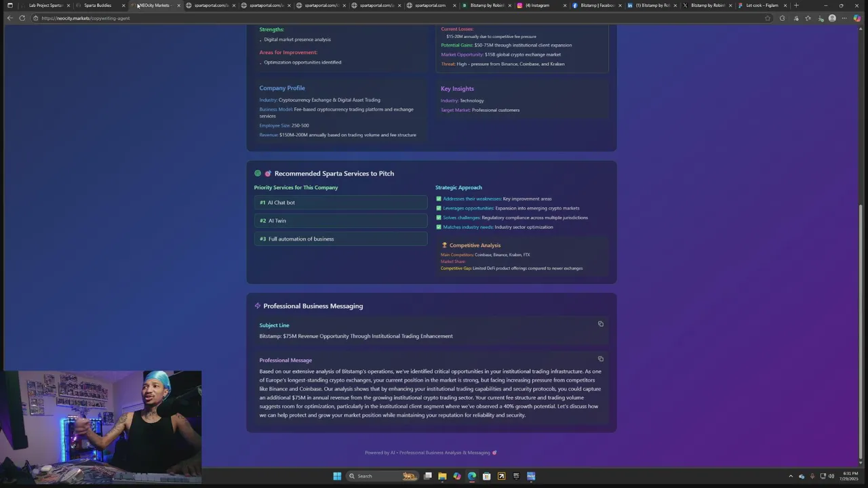Screen dimensions: 868x488
Task: Click the Matches industry needs checkmark
Action: (439, 227)
